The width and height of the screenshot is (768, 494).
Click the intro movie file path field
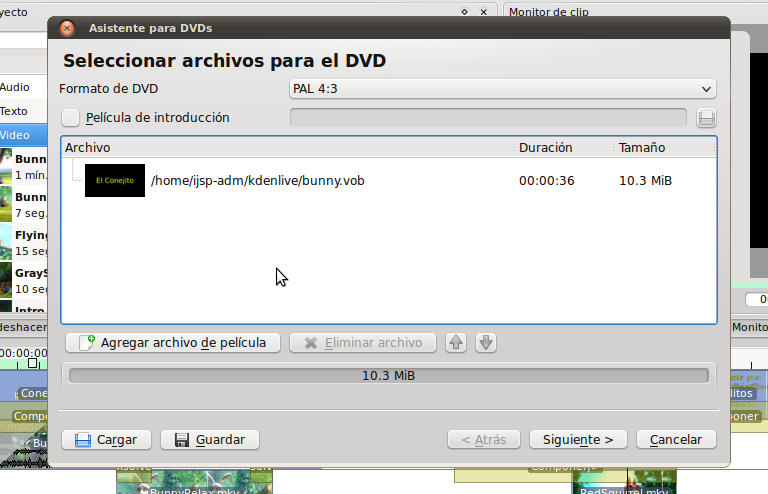point(488,118)
